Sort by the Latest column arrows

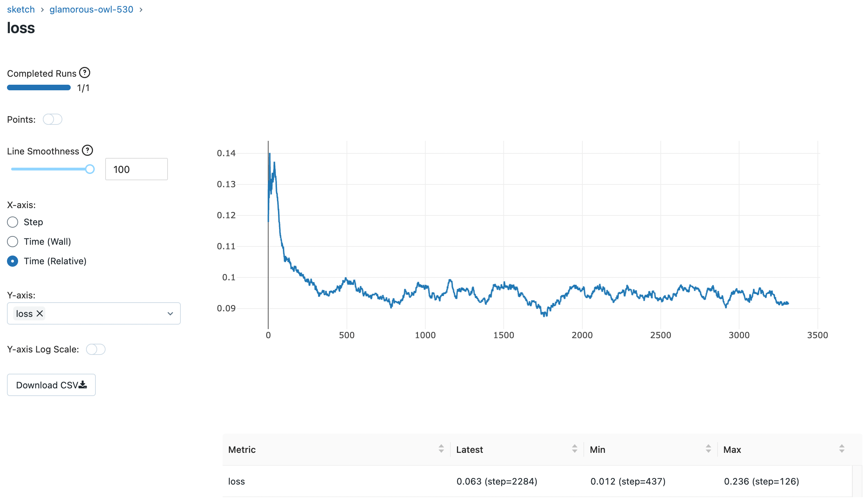575,449
